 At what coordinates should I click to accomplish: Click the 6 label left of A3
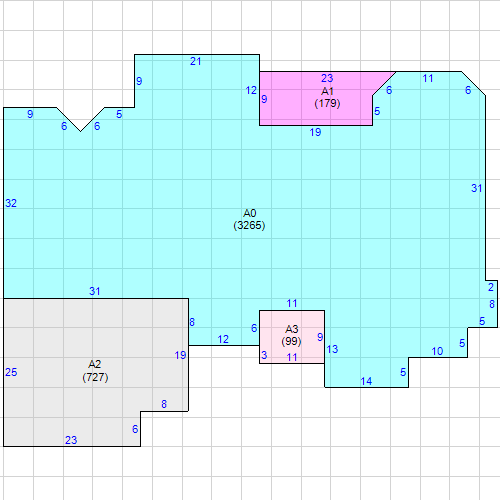tap(254, 328)
